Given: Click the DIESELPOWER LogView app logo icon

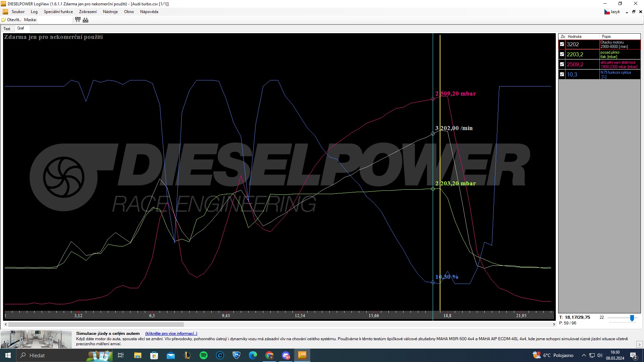Looking at the screenshot, I should click(x=3, y=4).
